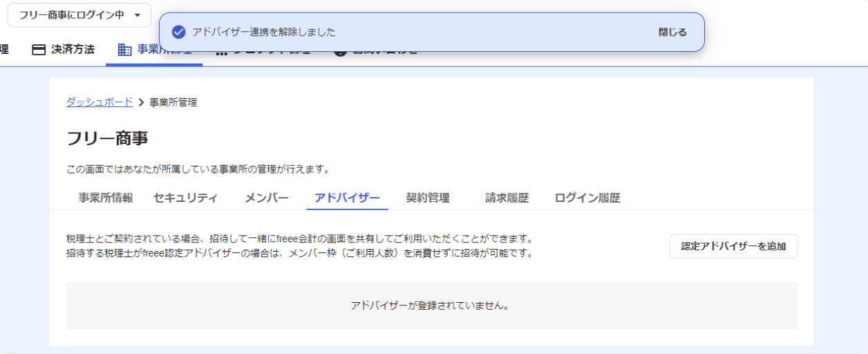Switch to the 契約管理 tab
This screenshot has width=868, height=354.
point(428,198)
